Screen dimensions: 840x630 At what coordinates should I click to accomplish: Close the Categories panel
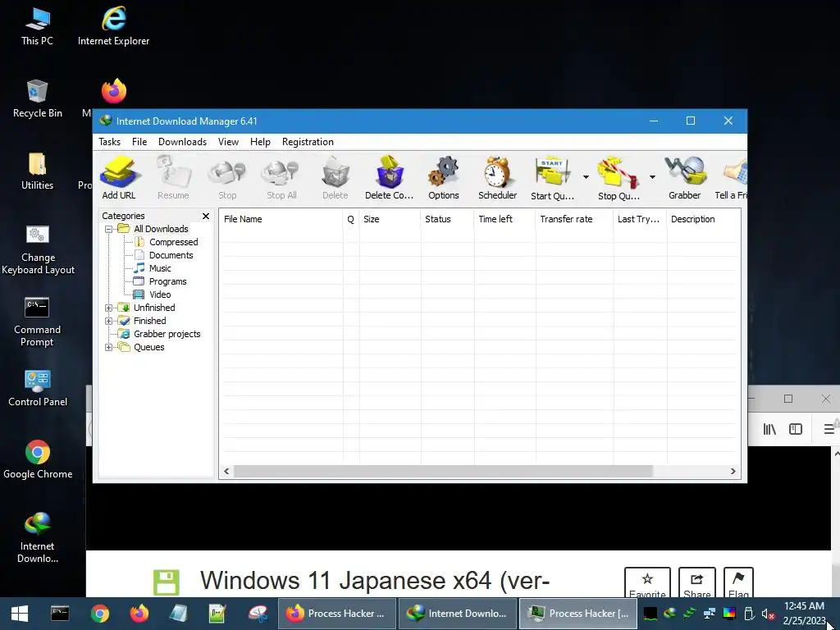(x=206, y=216)
